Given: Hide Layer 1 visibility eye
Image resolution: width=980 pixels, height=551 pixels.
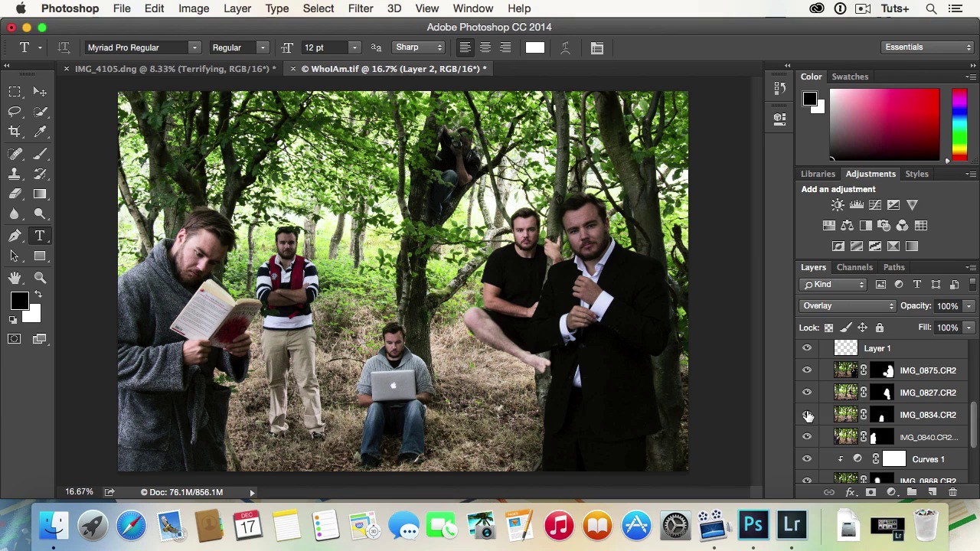Looking at the screenshot, I should click(x=807, y=348).
